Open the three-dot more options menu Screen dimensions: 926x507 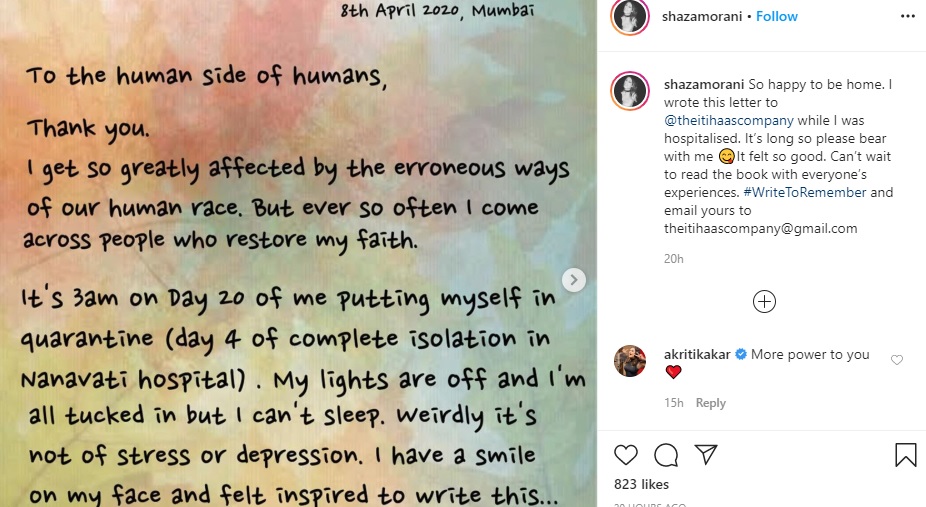(x=906, y=17)
